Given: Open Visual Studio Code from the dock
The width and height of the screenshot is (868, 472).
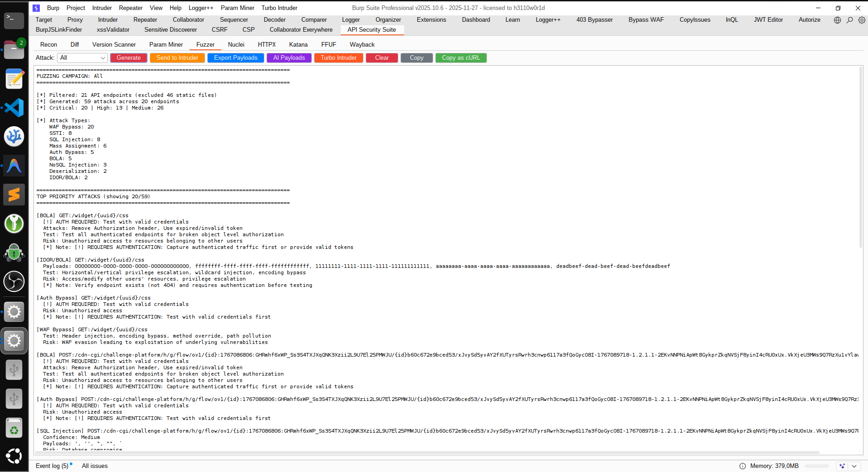Looking at the screenshot, I should click(x=14, y=108).
